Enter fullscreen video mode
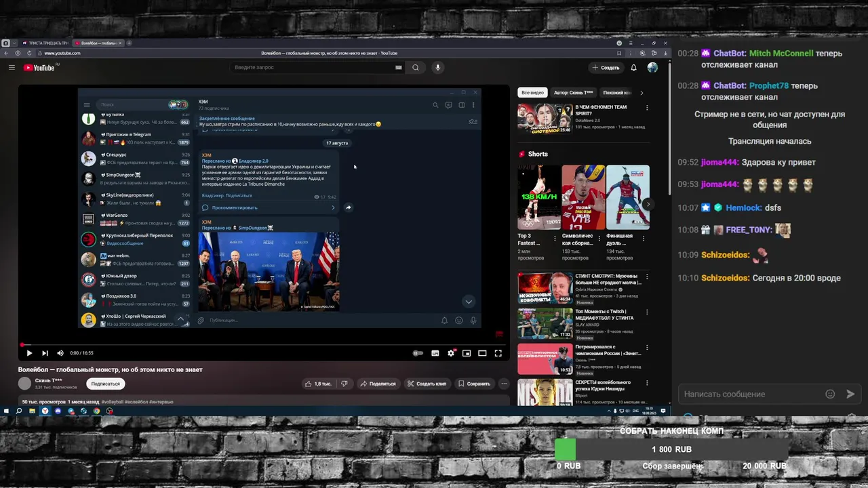 tap(498, 353)
